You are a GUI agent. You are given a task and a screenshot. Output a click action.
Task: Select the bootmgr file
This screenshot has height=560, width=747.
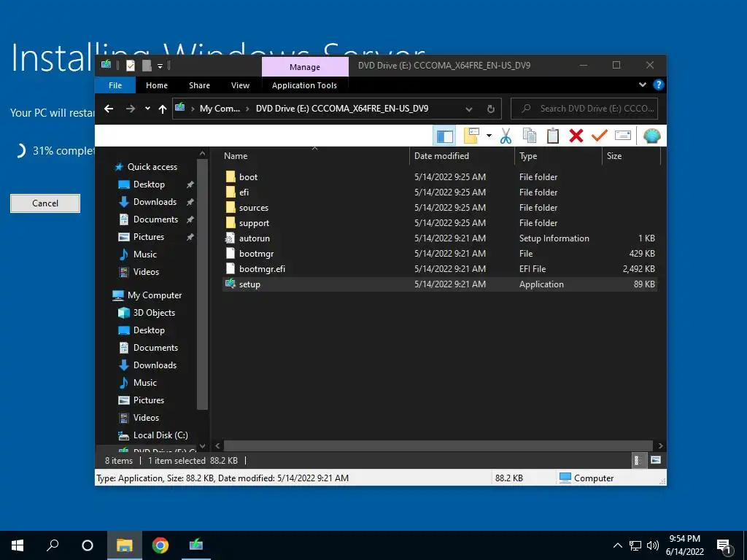(x=440, y=253)
